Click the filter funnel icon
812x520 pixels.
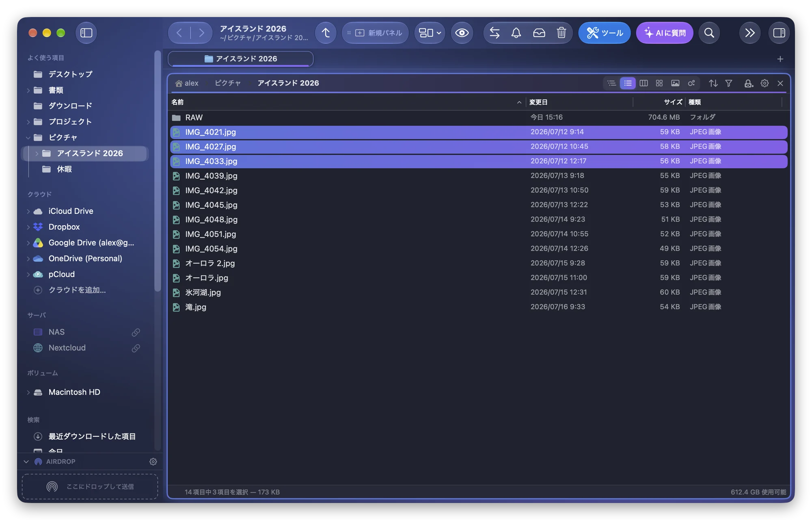tap(729, 83)
